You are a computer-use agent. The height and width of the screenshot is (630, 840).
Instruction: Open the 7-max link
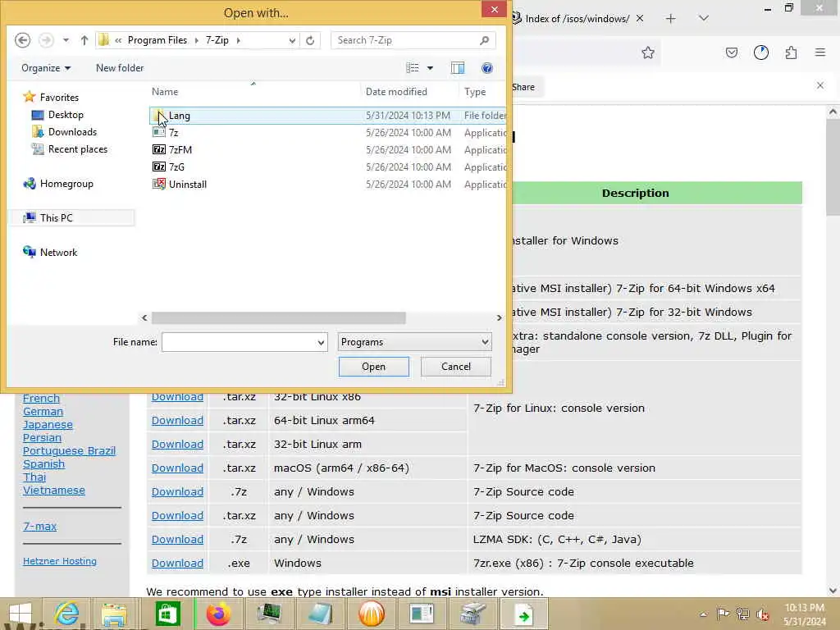pyautogui.click(x=39, y=527)
